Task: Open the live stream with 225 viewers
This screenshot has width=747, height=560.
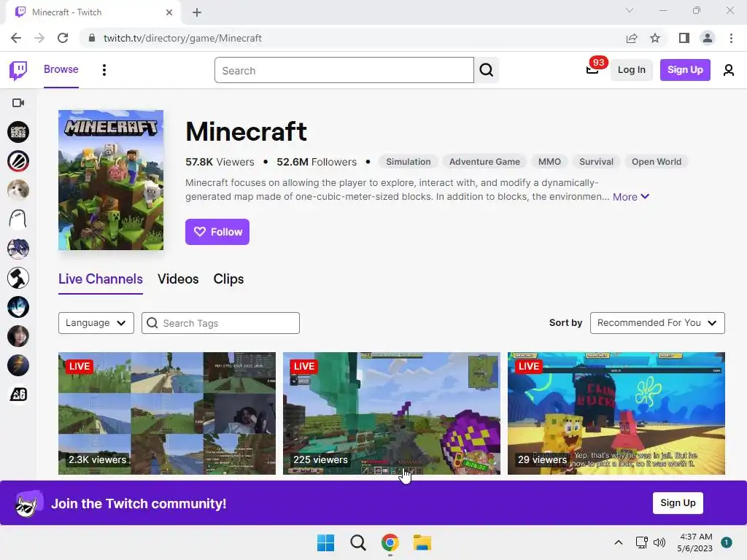Action: point(392,413)
